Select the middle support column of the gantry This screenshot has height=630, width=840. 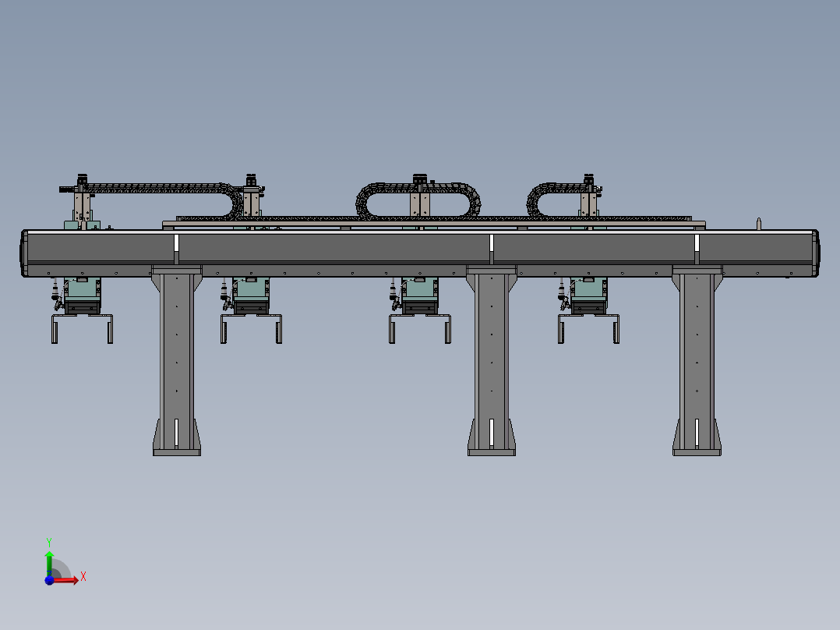[491, 360]
